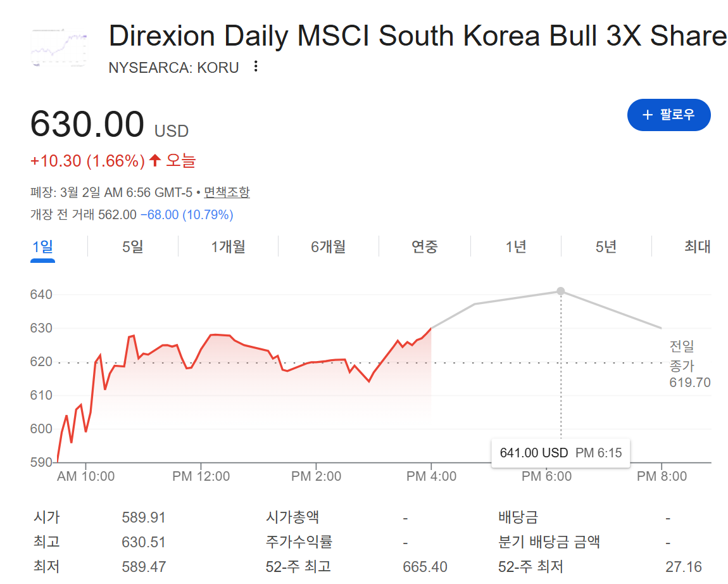Click the 팔로우 follow button
Viewport: 728px width, 584px height.
pos(668,115)
